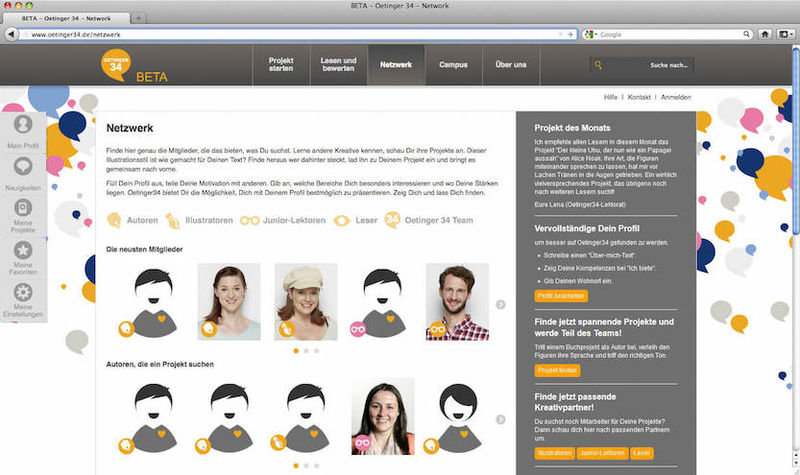Click the browser home icon

coord(765,34)
